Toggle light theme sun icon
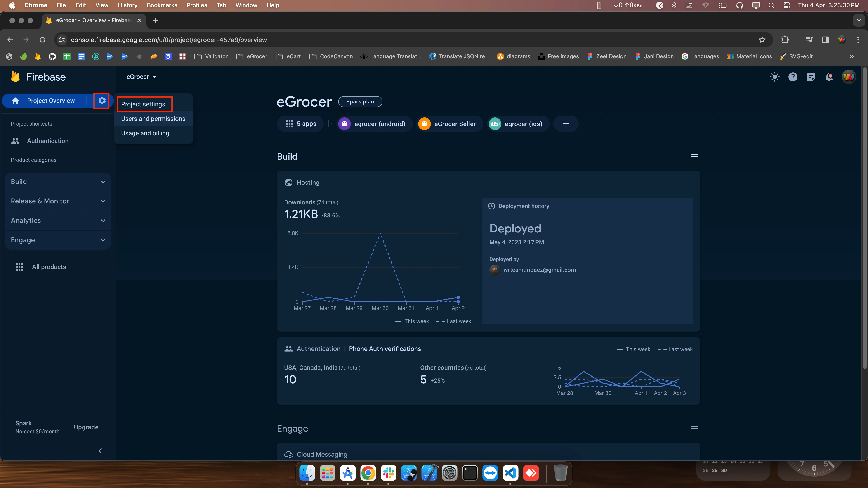The image size is (868, 488). pos(775,77)
